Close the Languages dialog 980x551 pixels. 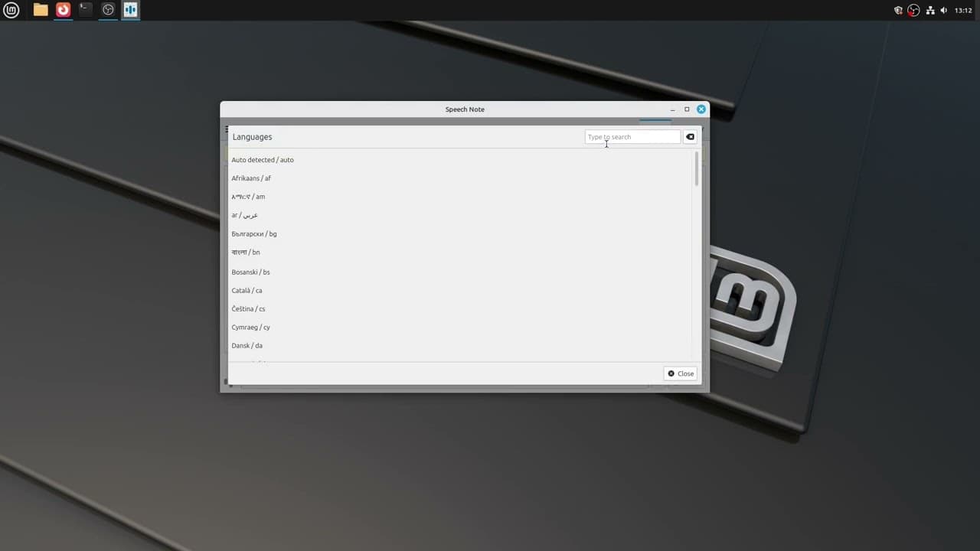680,373
